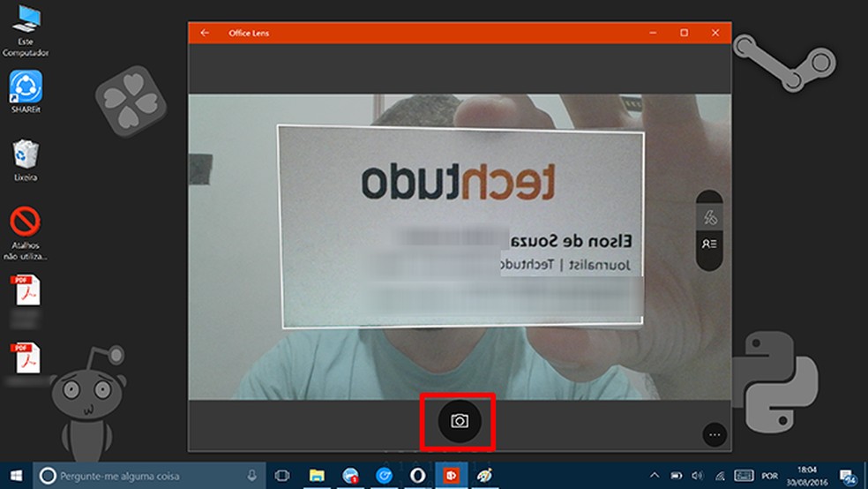The height and width of the screenshot is (489, 868).
Task: Select the Atalhos não utilizados desktop icon
Action: point(26,233)
